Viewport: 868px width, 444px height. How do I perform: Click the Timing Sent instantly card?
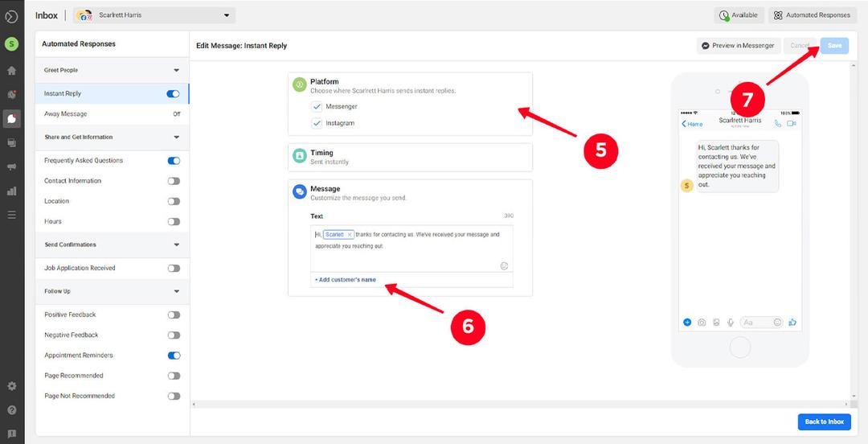pos(410,158)
